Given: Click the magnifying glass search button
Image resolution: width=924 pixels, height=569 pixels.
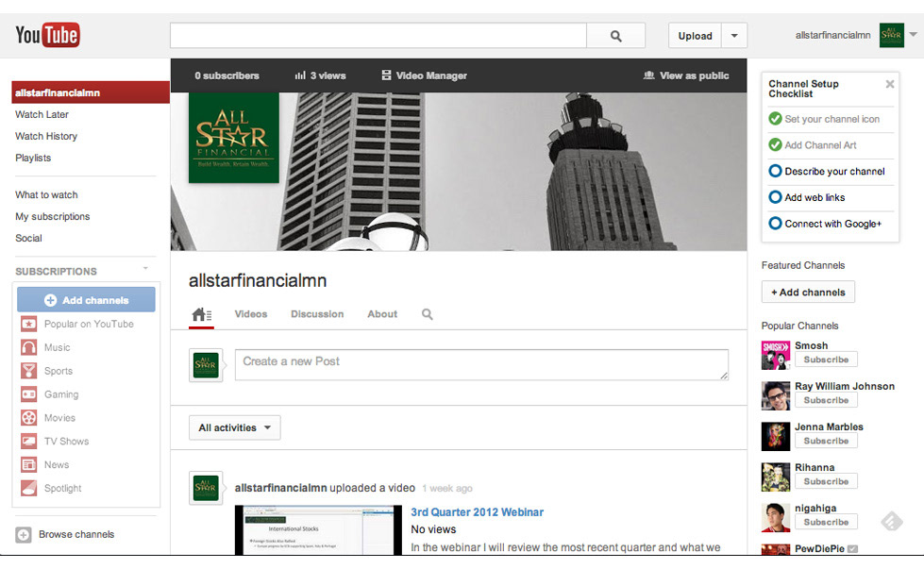Looking at the screenshot, I should 615,36.
